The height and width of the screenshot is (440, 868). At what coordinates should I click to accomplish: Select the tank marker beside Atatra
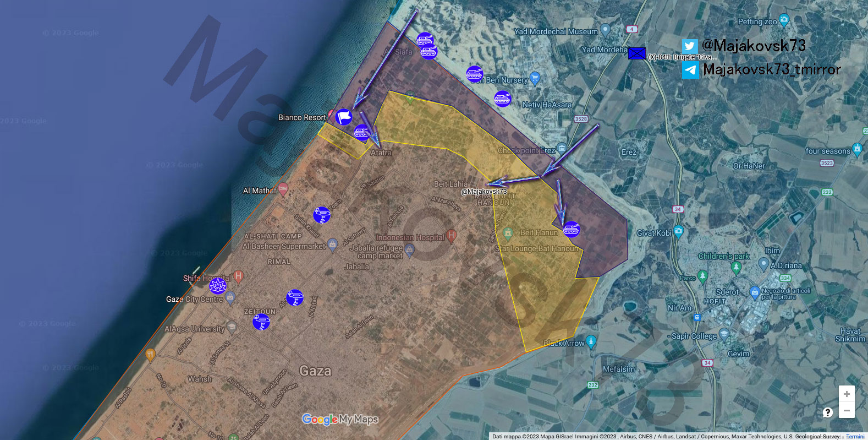coord(361,133)
